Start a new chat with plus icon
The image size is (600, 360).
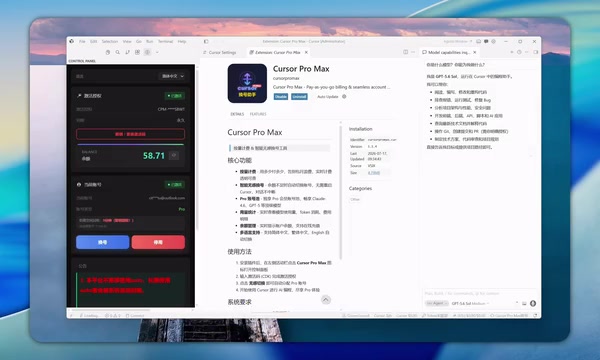tap(512, 52)
